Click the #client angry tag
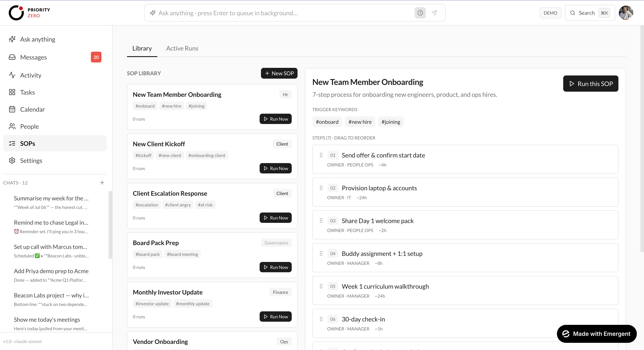This screenshot has width=644, height=350. [178, 205]
